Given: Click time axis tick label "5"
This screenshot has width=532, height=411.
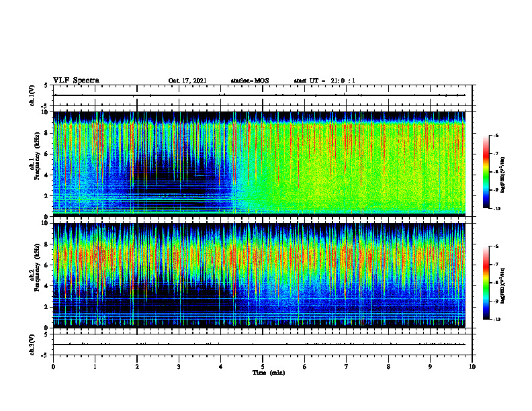Looking at the screenshot, I should (x=263, y=367).
